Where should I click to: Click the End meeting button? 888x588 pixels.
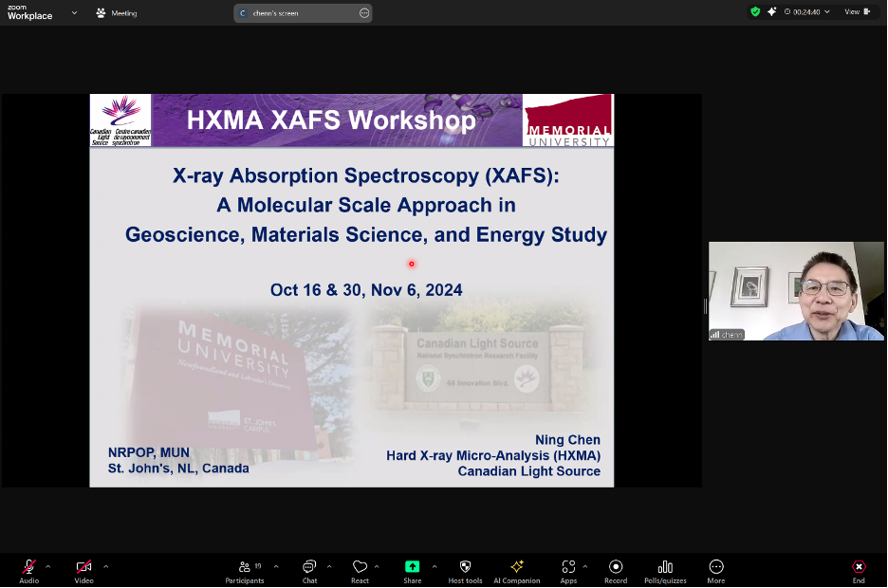point(859,567)
